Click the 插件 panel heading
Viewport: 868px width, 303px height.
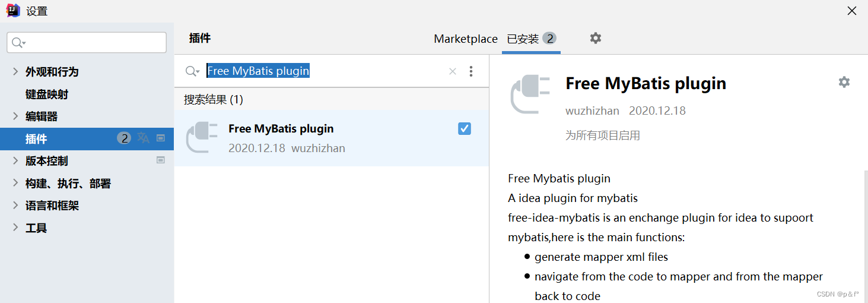click(x=200, y=38)
